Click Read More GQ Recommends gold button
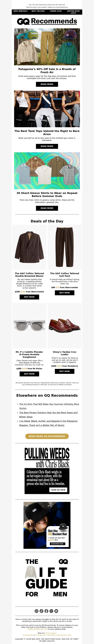The image size is (94, 644). [x=47, y=436]
